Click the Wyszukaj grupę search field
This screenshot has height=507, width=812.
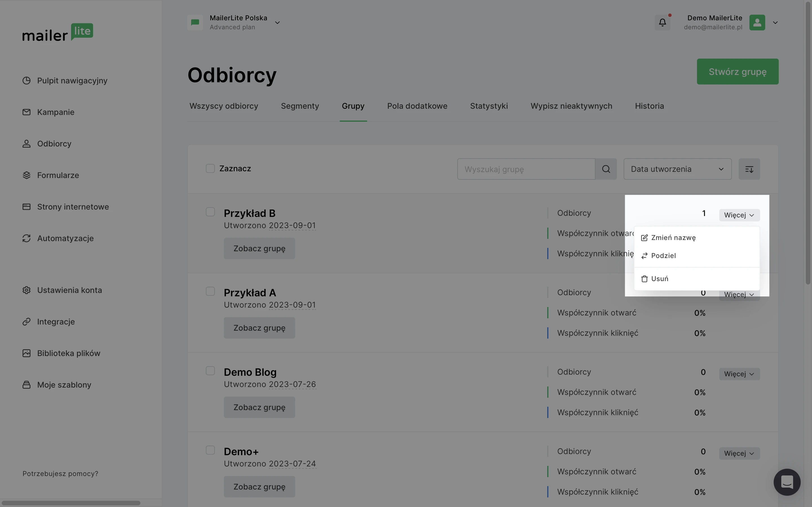coord(526,169)
